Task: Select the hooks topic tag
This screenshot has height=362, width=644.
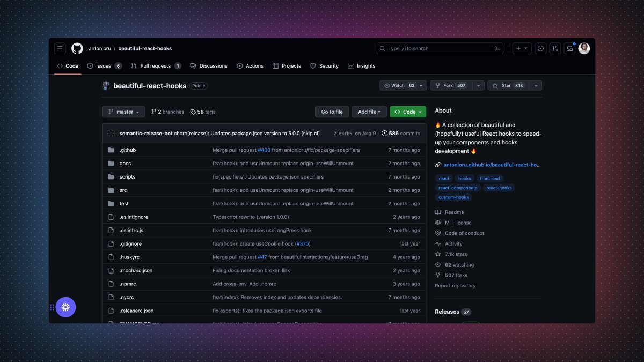Action: 464,179
